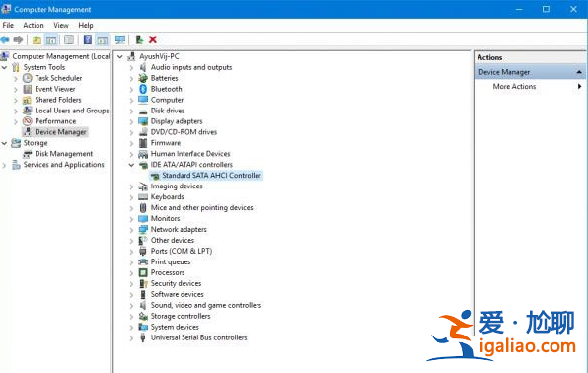Collapse the AyushVij-PC root node
The image size is (588, 373).
(x=120, y=57)
